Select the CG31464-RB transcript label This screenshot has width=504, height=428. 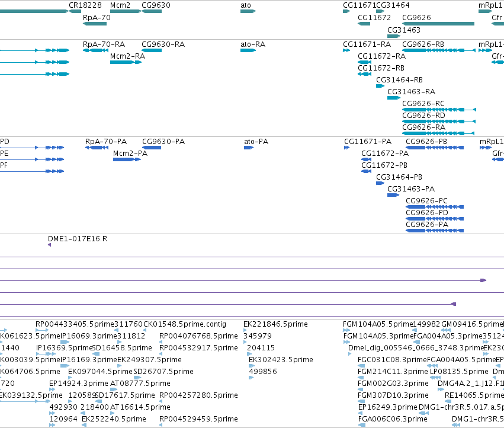coord(400,80)
